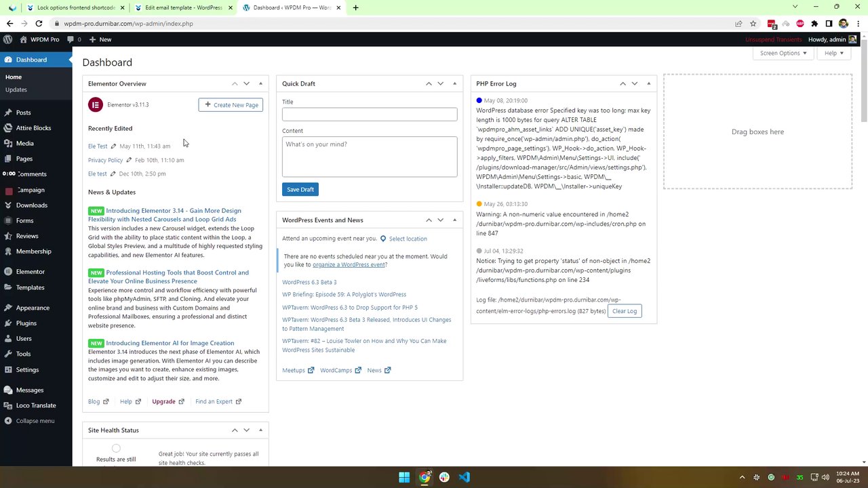Screen dimensions: 868x488
Task: Open Visual Studio Code from taskbar
Action: [x=464, y=477]
